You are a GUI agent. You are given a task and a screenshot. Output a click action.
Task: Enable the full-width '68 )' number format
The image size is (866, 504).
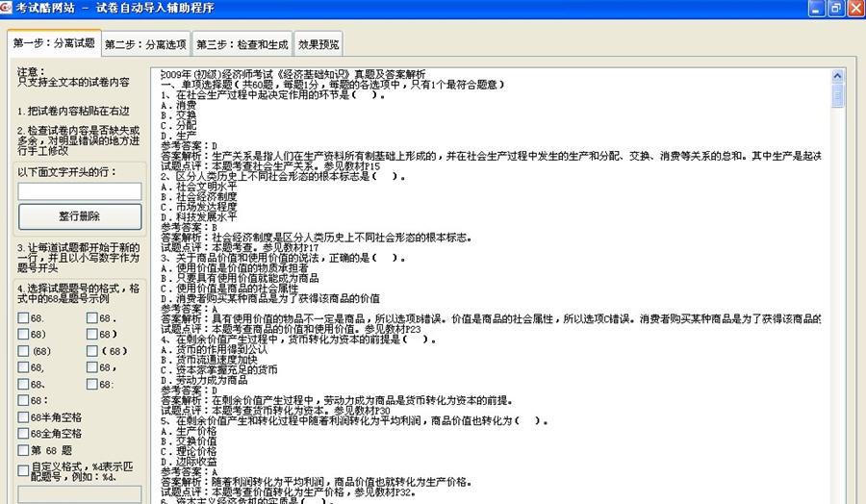click(92, 334)
